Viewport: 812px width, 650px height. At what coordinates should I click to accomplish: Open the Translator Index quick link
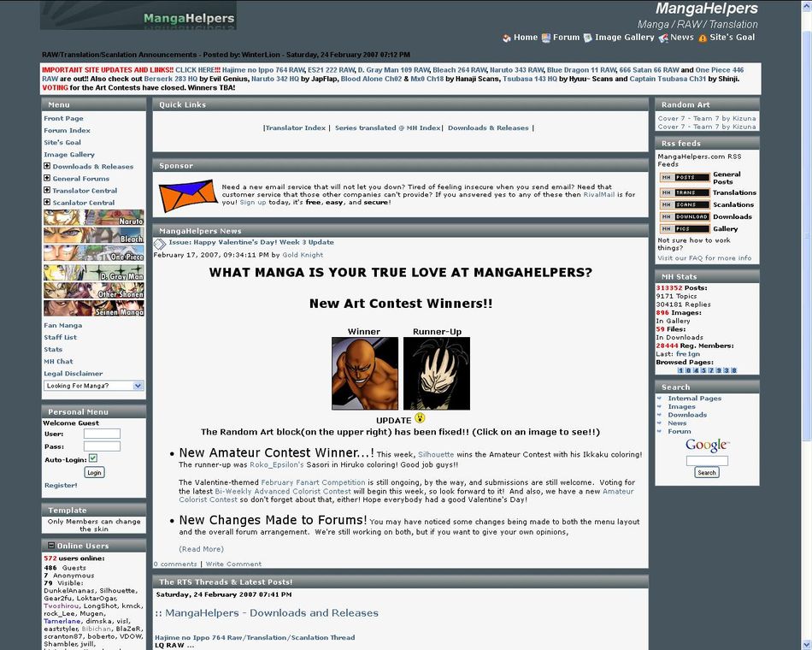[295, 127]
